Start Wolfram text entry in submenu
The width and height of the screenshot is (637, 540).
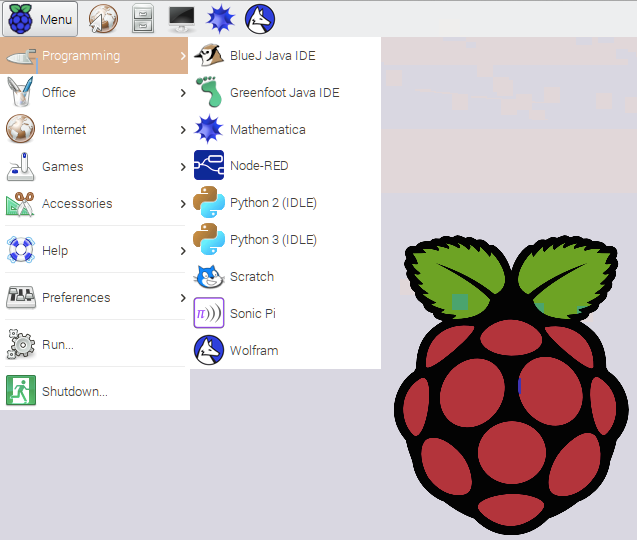pyautogui.click(x=254, y=350)
